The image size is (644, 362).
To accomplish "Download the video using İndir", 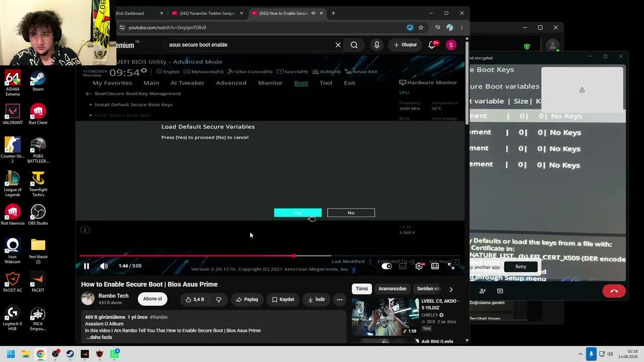I will 316,299.
